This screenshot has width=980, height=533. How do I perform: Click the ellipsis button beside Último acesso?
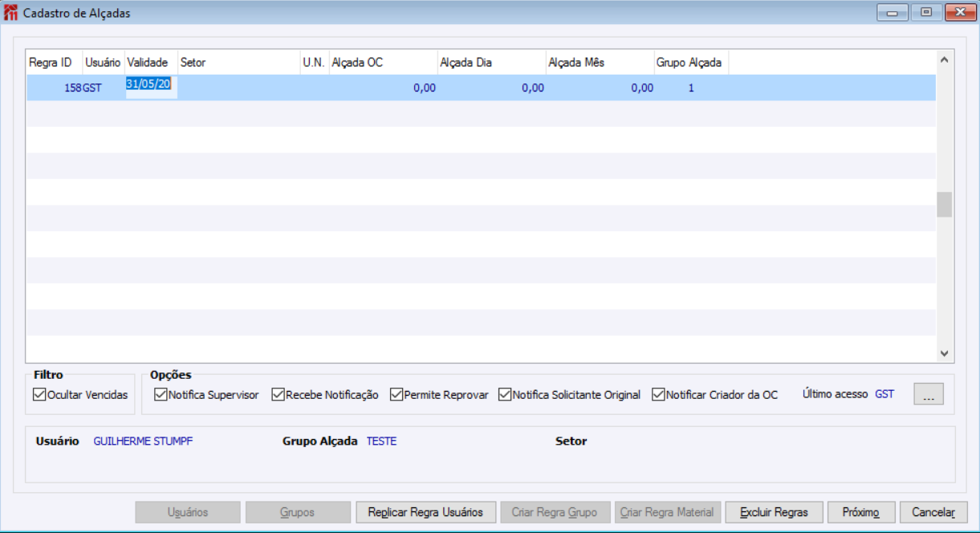click(929, 394)
